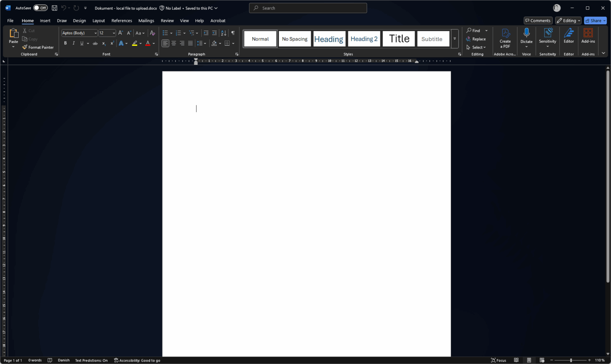
Task: Switch to the Insert ribbon tab
Action: pyautogui.click(x=45, y=20)
